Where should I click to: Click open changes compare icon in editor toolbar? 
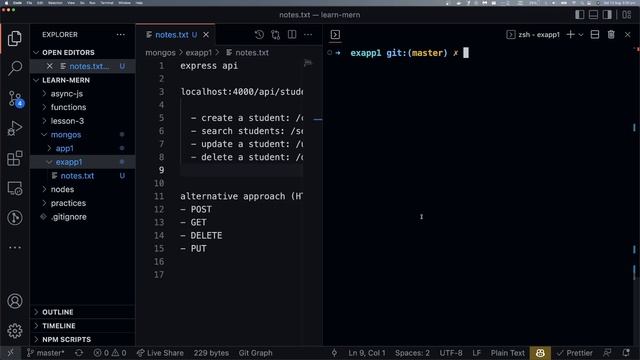276,35
